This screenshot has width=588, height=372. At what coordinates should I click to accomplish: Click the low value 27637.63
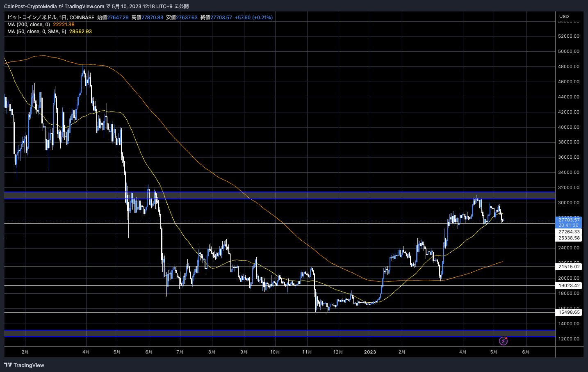[187, 18]
